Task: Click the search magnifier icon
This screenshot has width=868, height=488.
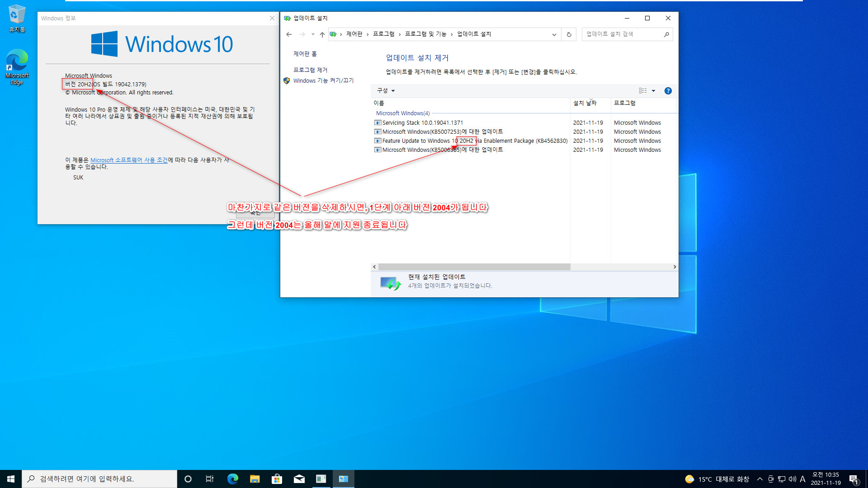Action: pos(666,34)
